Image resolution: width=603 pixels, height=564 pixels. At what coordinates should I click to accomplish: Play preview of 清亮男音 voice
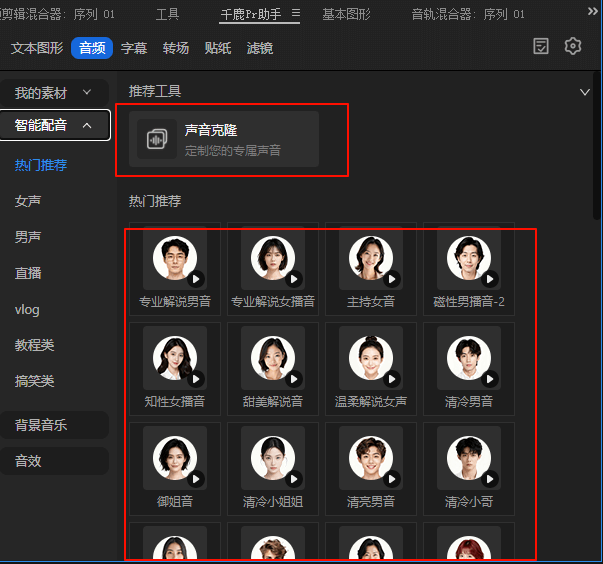392,479
